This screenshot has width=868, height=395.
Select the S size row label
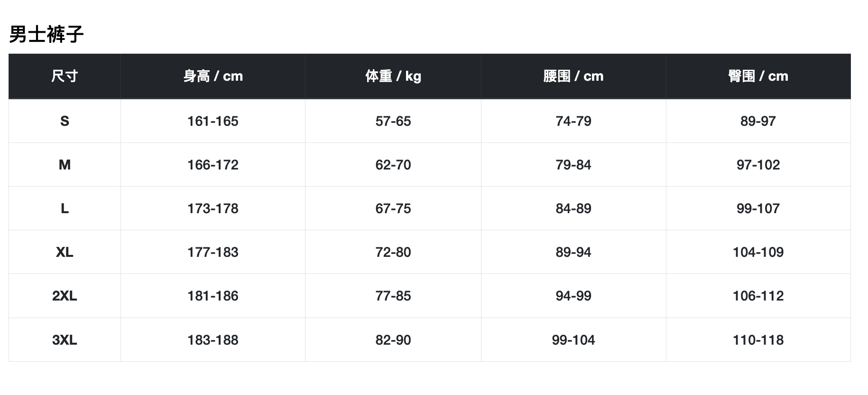click(65, 121)
